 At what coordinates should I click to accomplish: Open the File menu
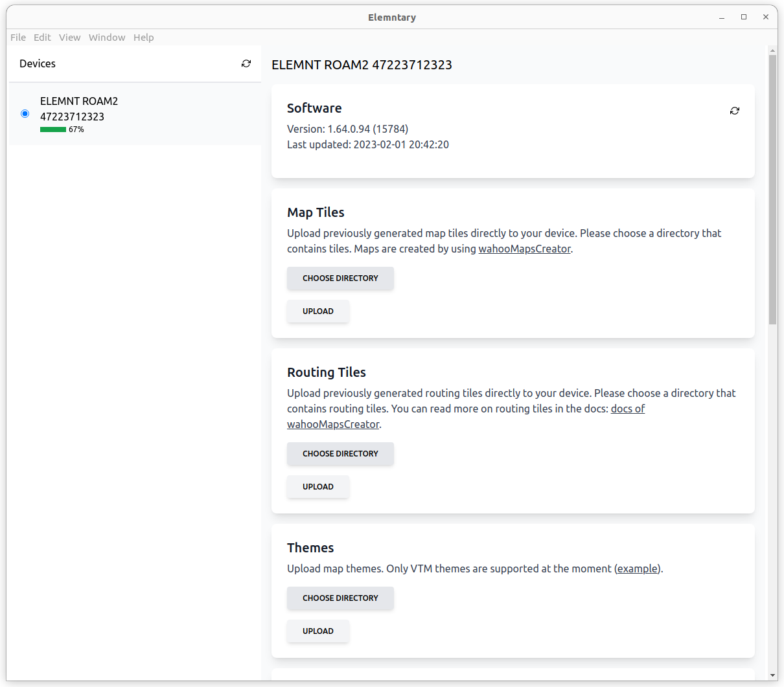tap(18, 38)
